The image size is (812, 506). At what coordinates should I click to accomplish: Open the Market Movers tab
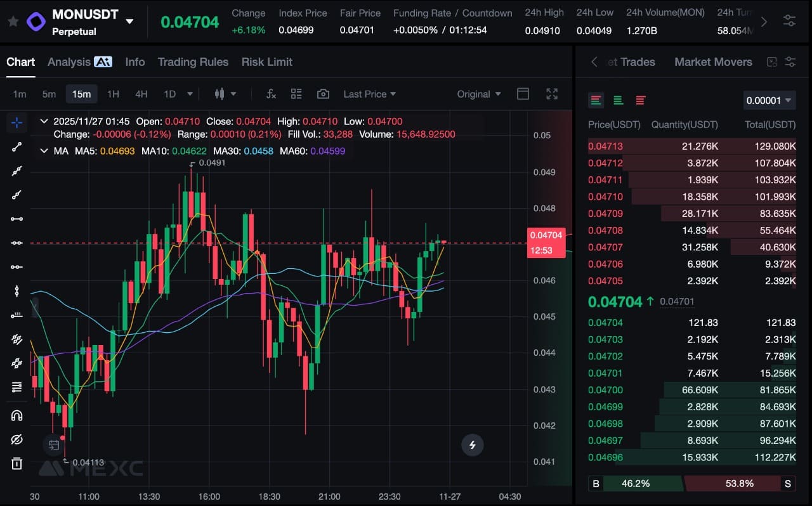point(713,62)
